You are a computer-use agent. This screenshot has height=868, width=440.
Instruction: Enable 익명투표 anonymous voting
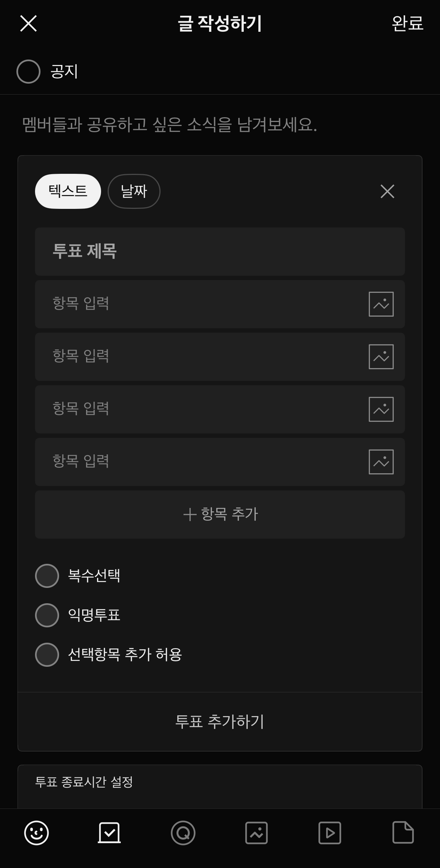[47, 615]
